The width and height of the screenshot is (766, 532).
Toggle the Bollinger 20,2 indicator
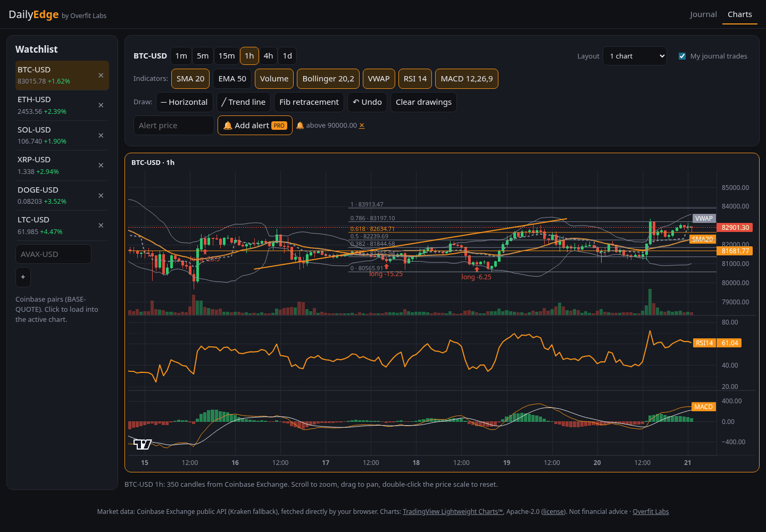click(x=328, y=79)
